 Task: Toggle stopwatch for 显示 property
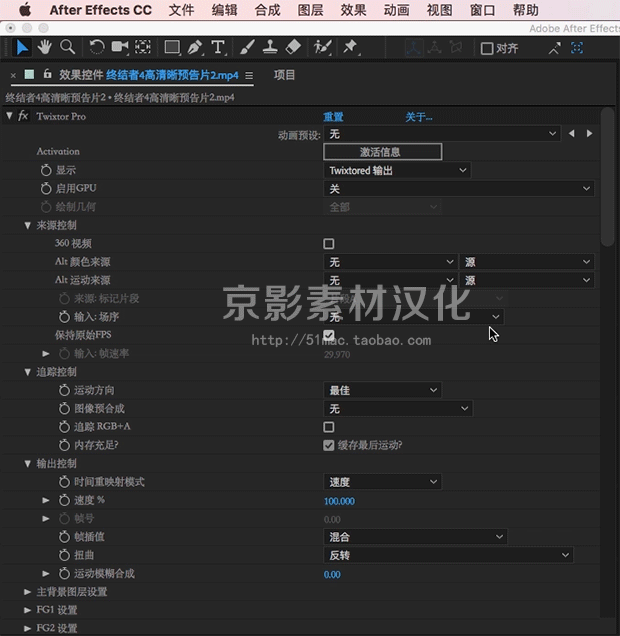pyautogui.click(x=46, y=170)
